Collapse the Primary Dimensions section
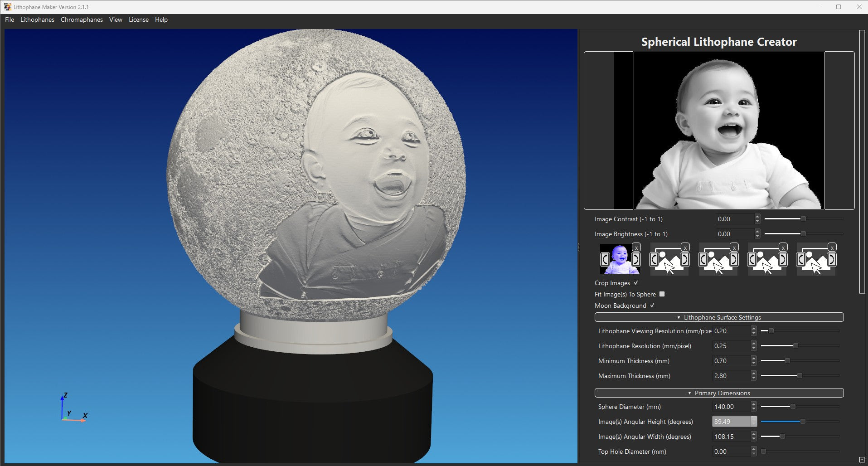The width and height of the screenshot is (868, 466). pyautogui.click(x=689, y=393)
